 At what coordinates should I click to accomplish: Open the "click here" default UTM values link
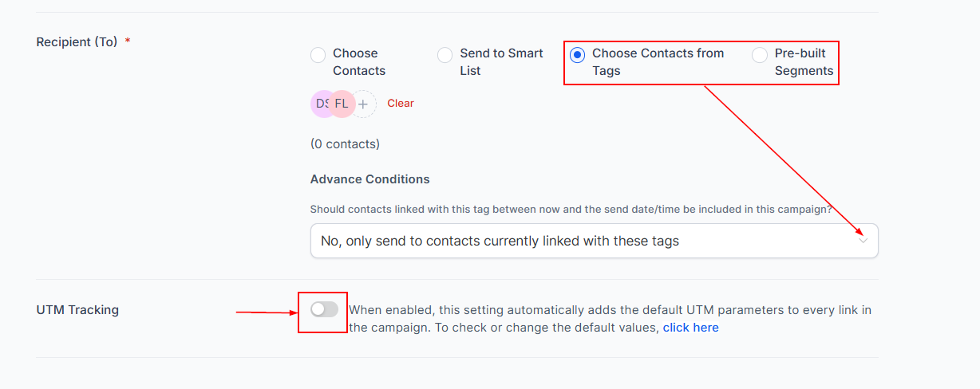(x=690, y=328)
